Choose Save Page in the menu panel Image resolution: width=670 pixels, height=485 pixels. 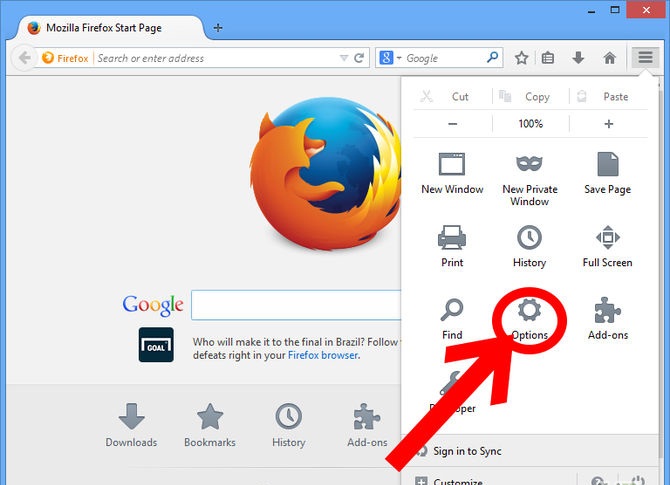608,174
